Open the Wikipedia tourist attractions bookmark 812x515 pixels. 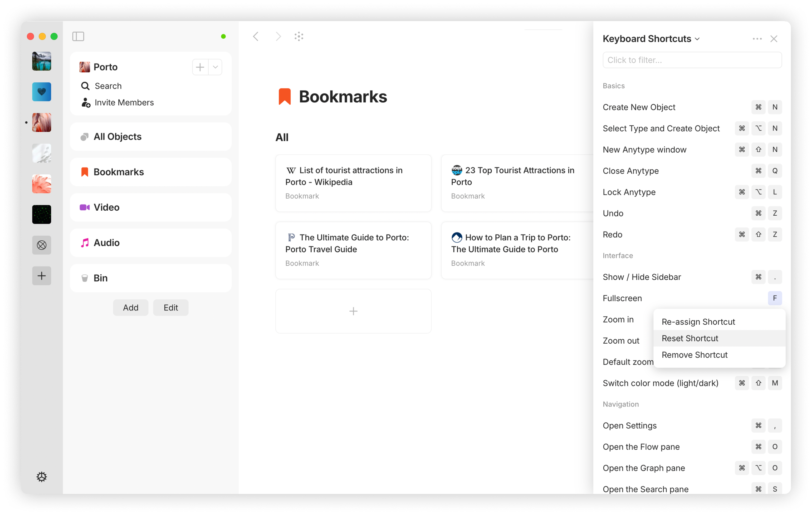pos(353,183)
